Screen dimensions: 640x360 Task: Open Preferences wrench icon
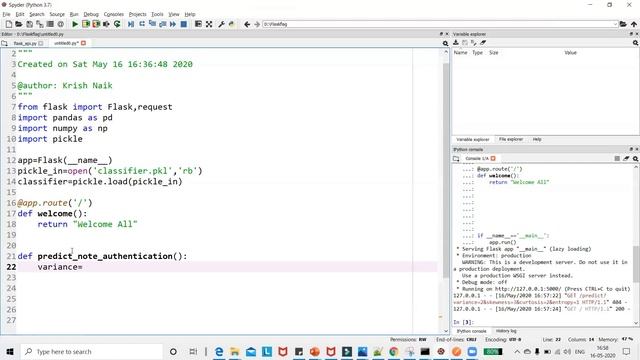221,24
